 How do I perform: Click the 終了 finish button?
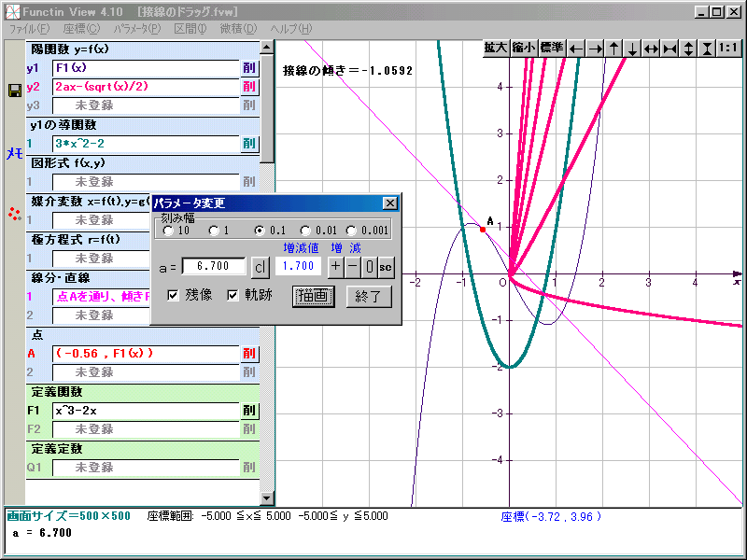369,296
